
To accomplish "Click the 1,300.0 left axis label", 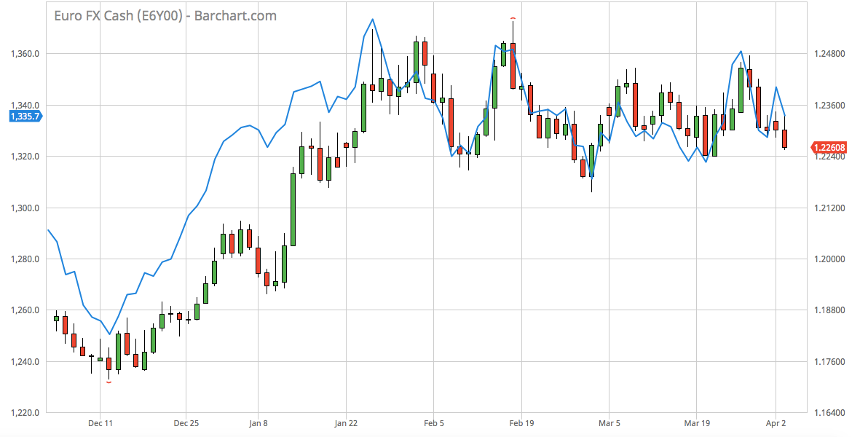I will [25, 208].
